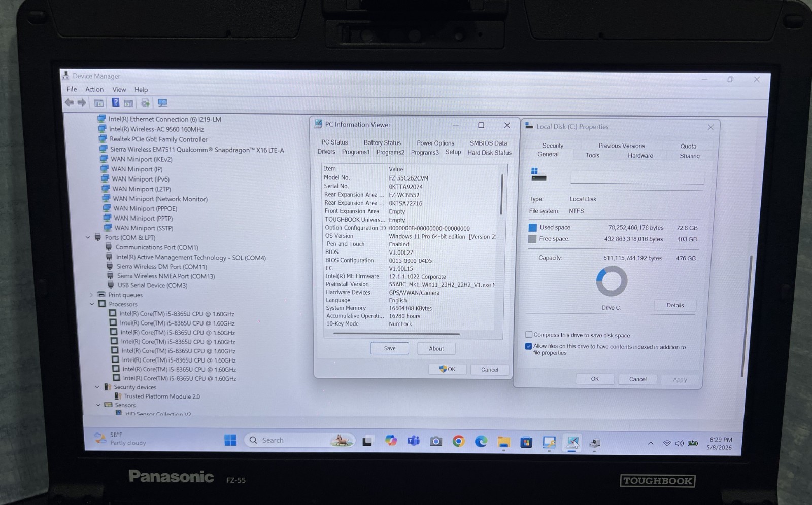Click the Update driver icon in Device Manager toolbar
Image resolution: width=812 pixels, height=505 pixels.
(x=145, y=103)
